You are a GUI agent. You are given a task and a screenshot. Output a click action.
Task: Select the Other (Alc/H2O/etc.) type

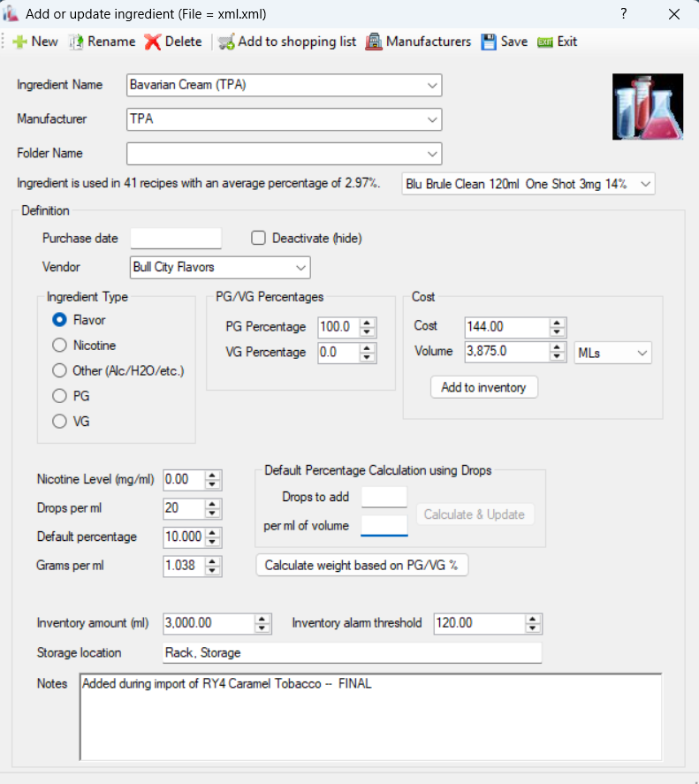tap(59, 370)
